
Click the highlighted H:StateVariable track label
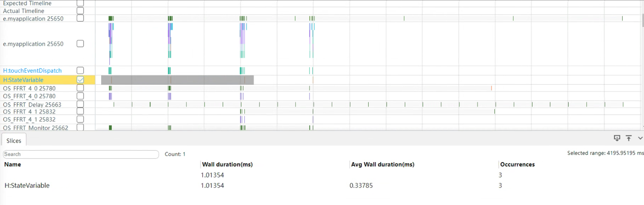[23, 80]
